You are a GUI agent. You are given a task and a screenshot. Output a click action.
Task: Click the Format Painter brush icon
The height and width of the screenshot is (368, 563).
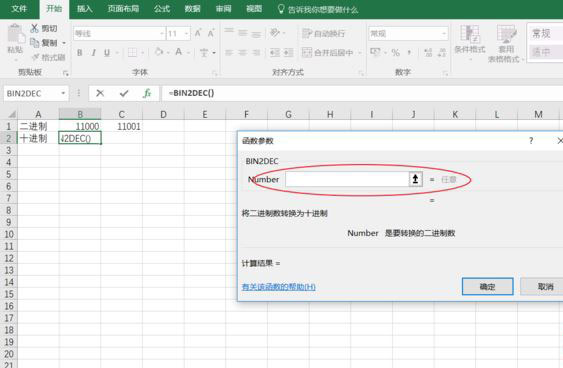click(36, 57)
